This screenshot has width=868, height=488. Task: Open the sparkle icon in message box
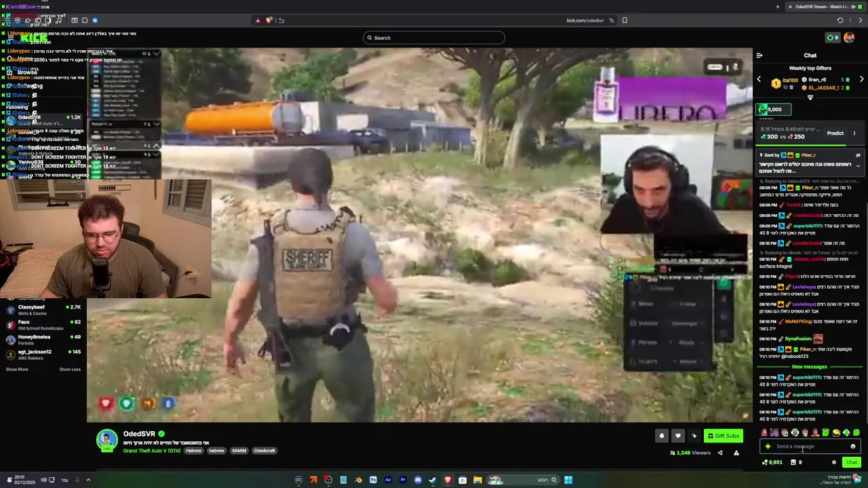coord(768,447)
